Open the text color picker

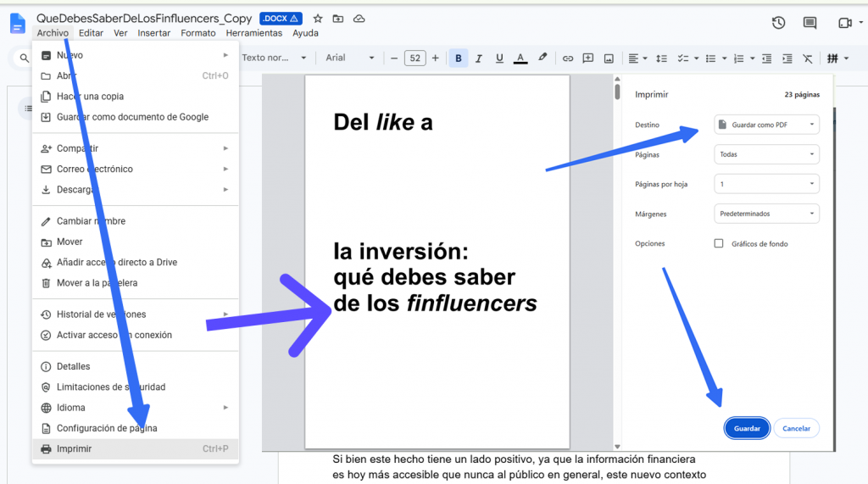coord(520,58)
